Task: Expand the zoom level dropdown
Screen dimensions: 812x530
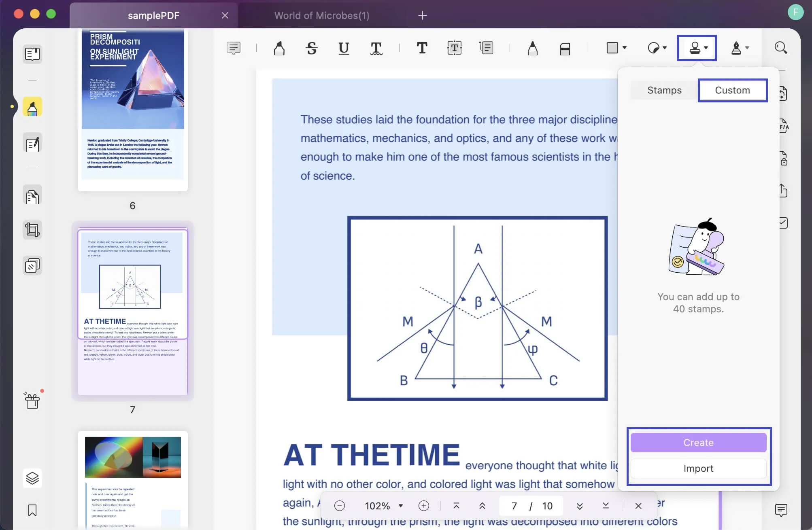Action: click(400, 506)
